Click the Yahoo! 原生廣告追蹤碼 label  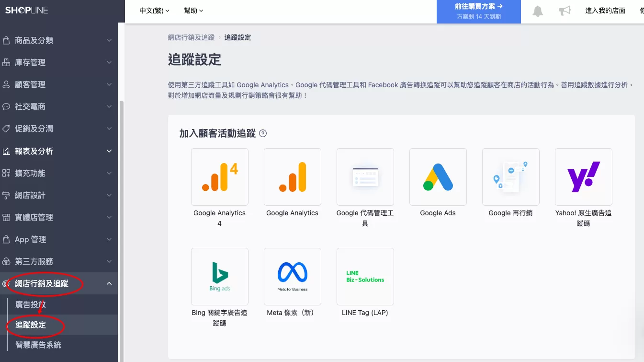click(x=584, y=218)
